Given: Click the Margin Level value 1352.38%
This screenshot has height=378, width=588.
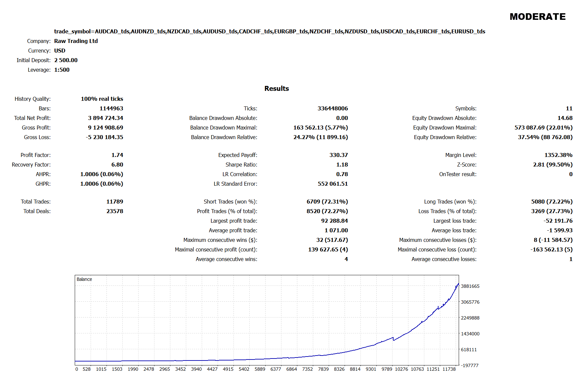Looking at the screenshot, I should (558, 155).
